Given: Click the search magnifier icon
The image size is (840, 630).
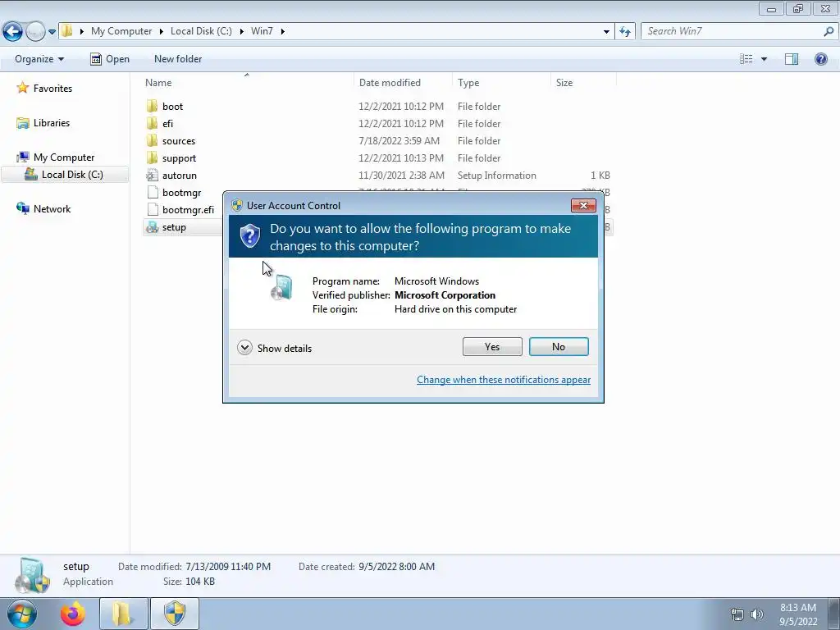Looking at the screenshot, I should tap(829, 31).
